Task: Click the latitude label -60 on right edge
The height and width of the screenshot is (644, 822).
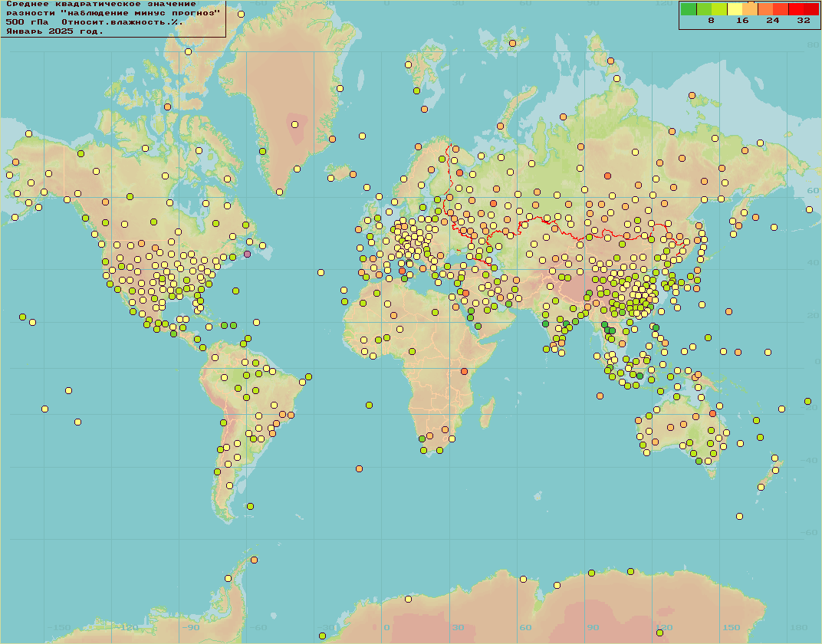Action: [x=810, y=532]
